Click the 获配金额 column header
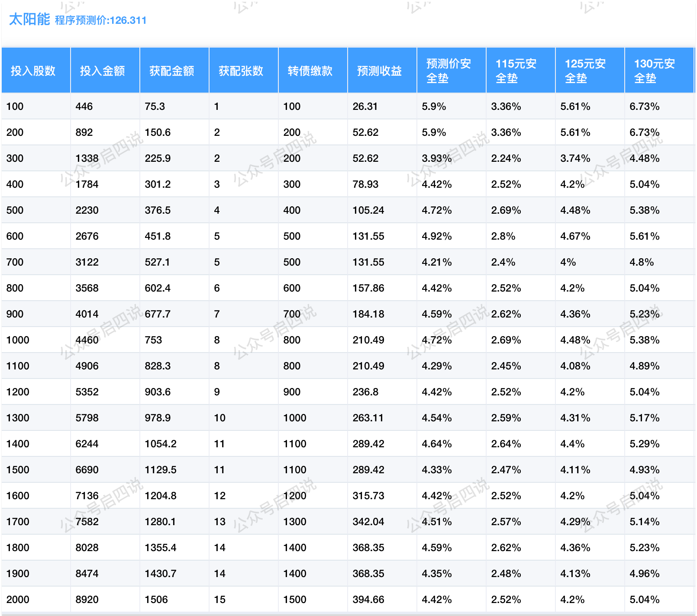This screenshot has width=697, height=616. (172, 71)
